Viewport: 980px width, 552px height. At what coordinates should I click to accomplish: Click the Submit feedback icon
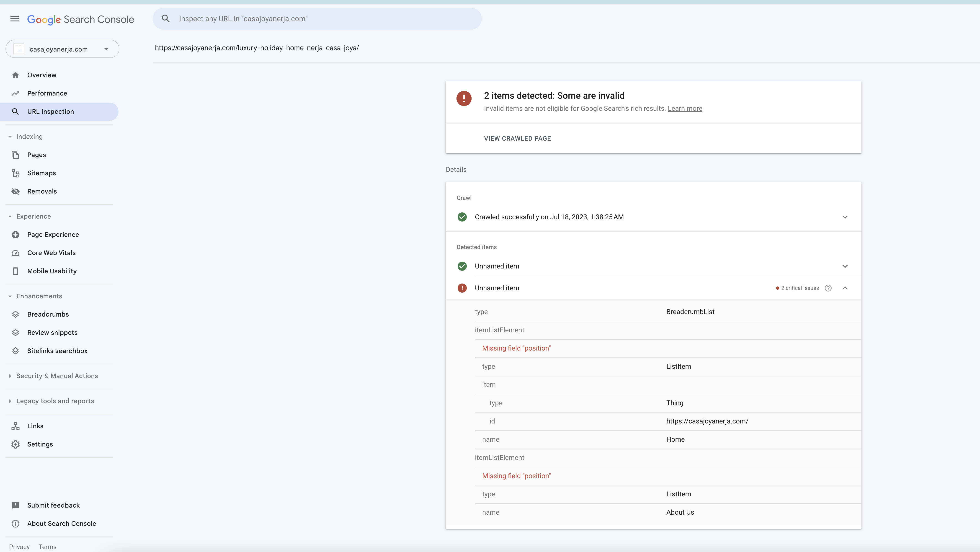15,505
